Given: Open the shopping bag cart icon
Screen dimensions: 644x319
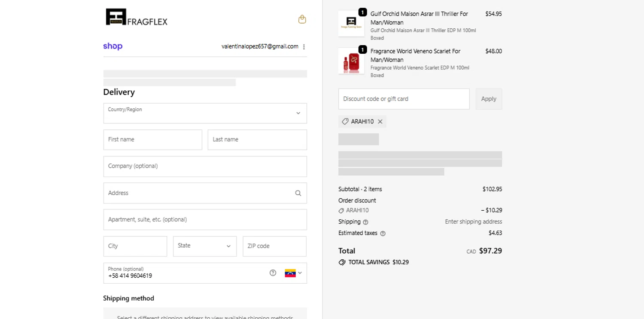Looking at the screenshot, I should tap(302, 19).
